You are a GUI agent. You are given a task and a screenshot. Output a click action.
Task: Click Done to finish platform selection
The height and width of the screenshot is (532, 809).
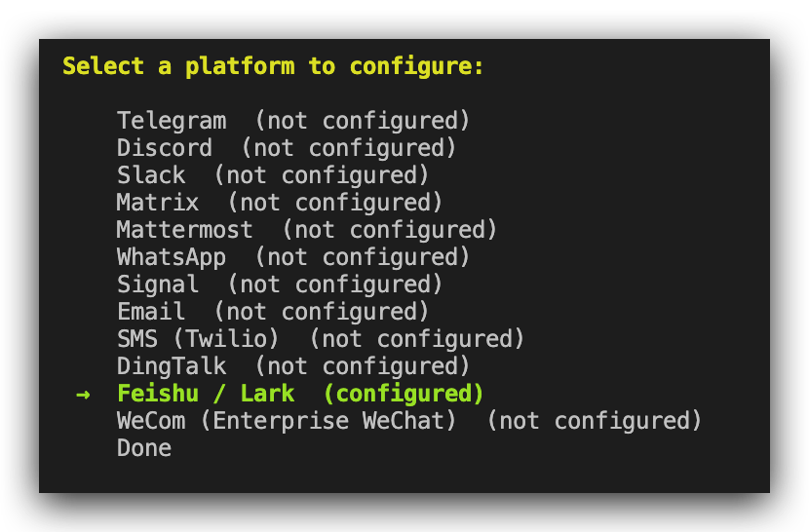click(x=144, y=448)
